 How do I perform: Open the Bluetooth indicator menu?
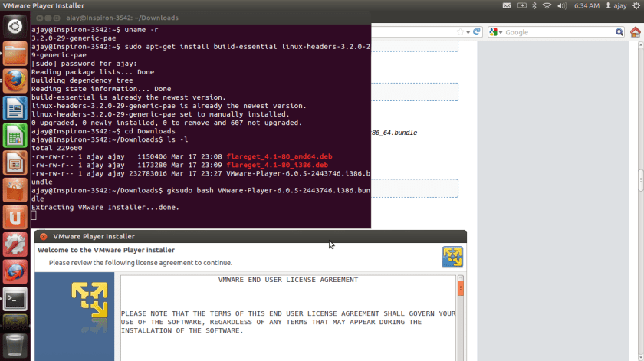point(534,6)
